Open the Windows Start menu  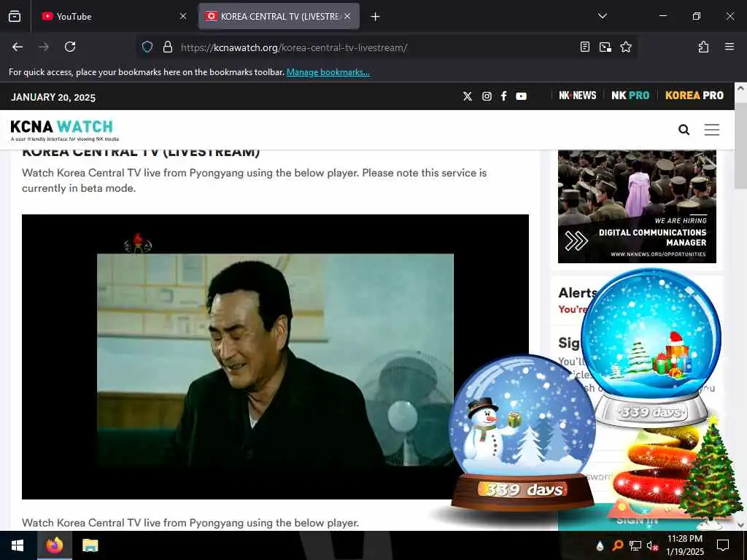coord(18,545)
